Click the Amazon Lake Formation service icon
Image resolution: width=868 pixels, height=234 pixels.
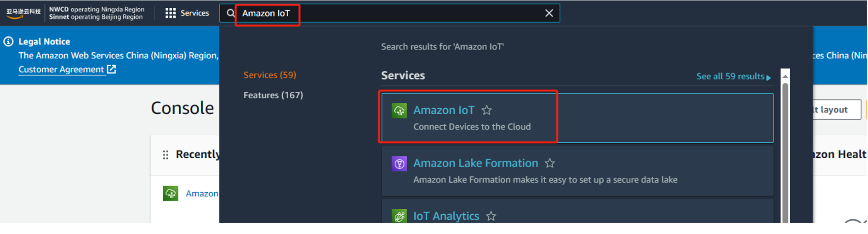point(399,163)
